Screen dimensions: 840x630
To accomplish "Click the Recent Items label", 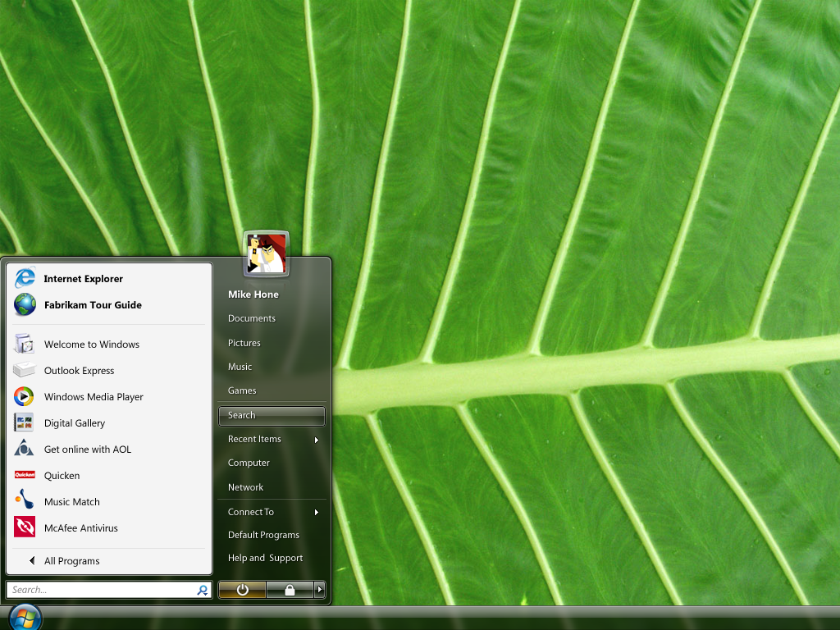I will point(254,439).
